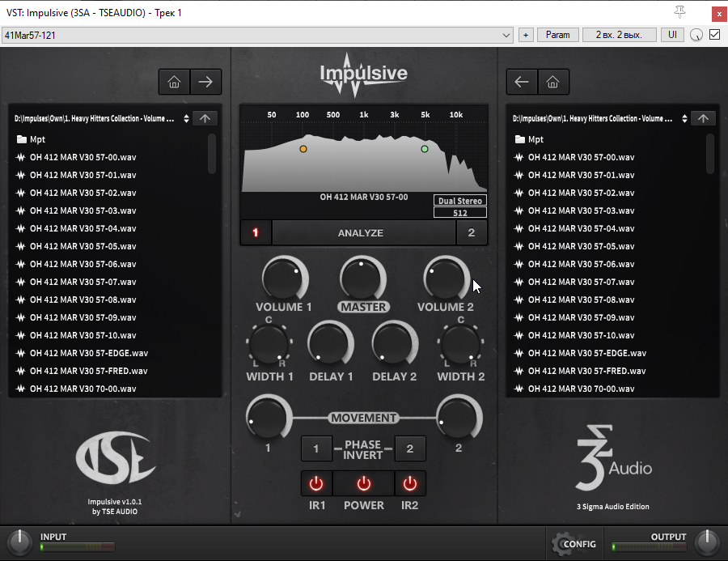Click right file list scrollbar

click(x=710, y=154)
